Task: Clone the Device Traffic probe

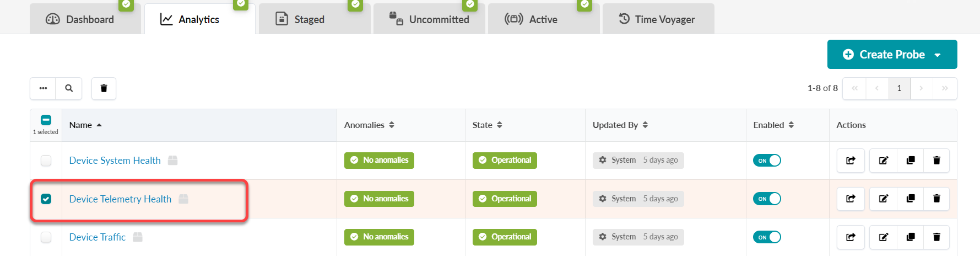Action: pyautogui.click(x=911, y=237)
